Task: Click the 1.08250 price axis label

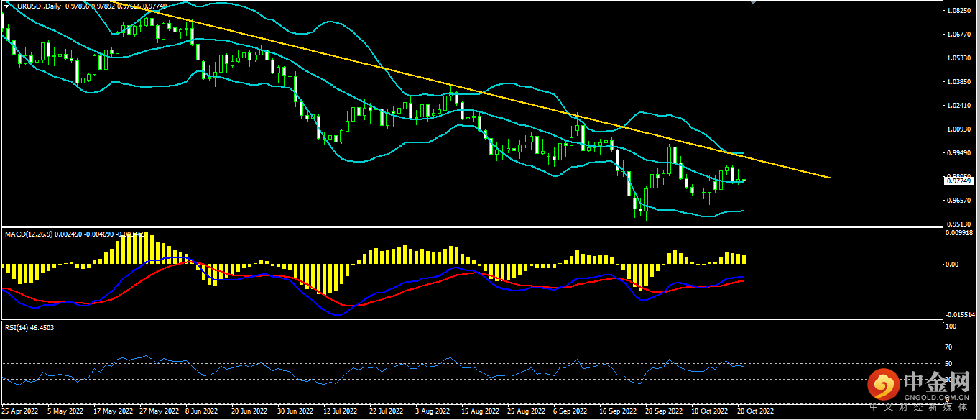Action: coord(959,11)
